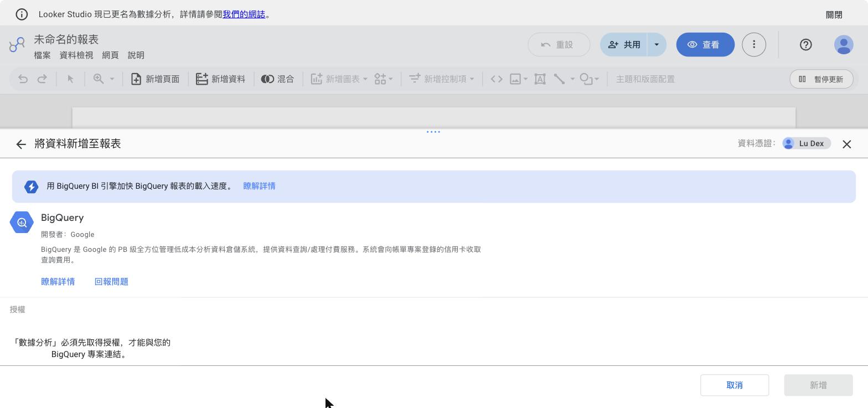Image resolution: width=868 pixels, height=408 pixels.
Task: Open the more options vertical dots menu
Action: pos(754,45)
